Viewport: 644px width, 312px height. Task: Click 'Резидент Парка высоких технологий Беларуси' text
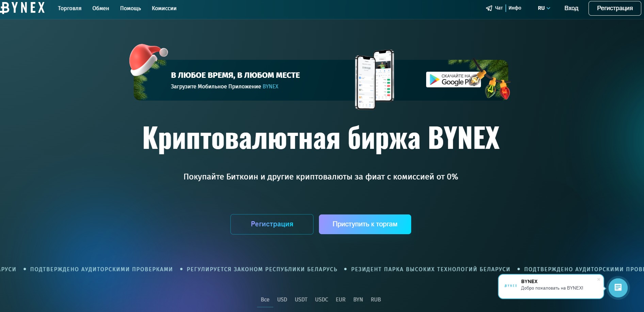click(x=431, y=269)
